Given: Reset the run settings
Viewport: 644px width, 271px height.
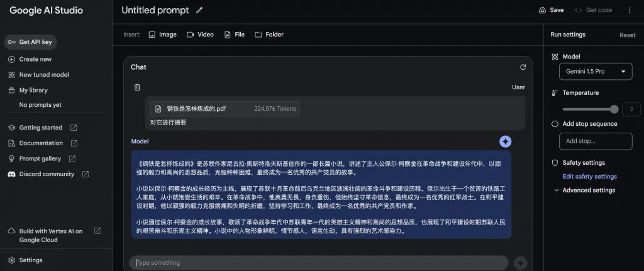Looking at the screenshot, I should coord(627,35).
